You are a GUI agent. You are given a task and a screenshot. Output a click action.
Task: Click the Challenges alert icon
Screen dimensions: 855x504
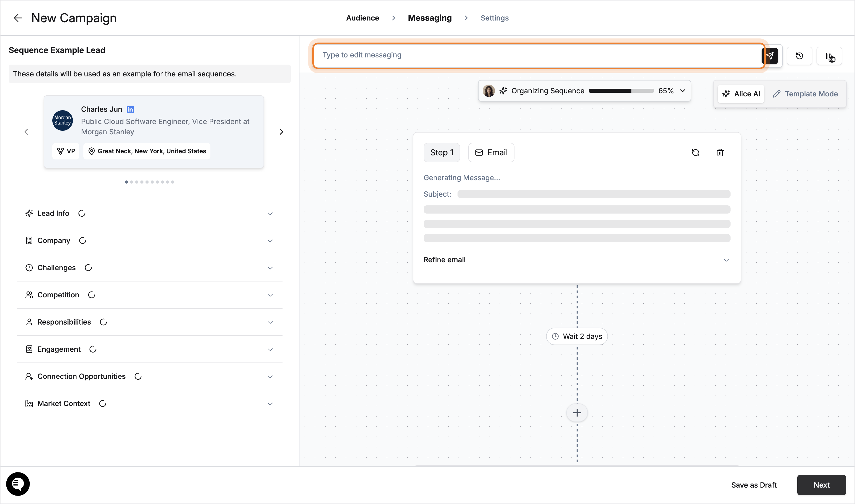coord(29,268)
